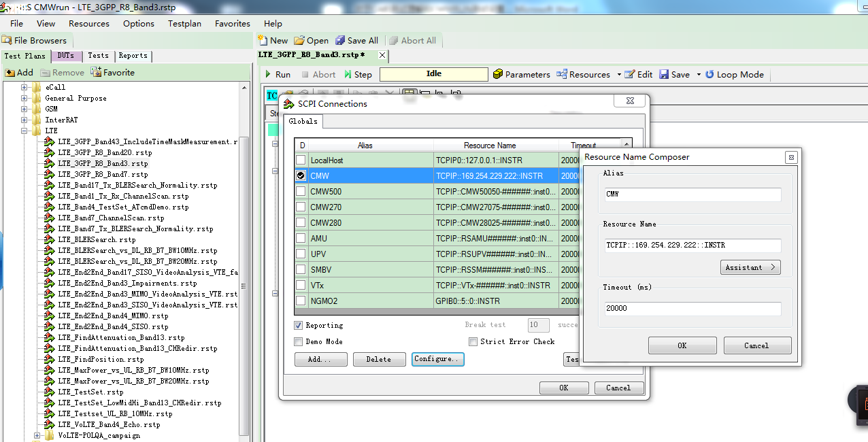Click the New test plan icon
This screenshot has height=442, width=868.
coord(263,41)
